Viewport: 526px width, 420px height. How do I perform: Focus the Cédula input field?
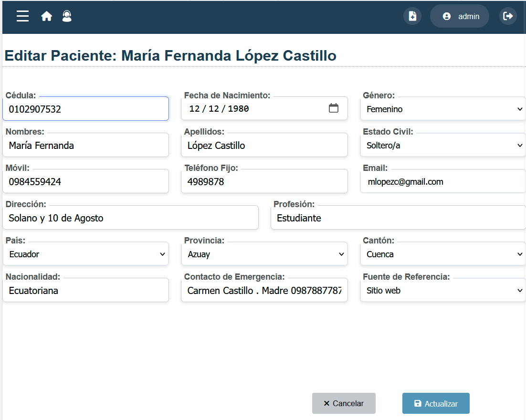click(x=85, y=109)
